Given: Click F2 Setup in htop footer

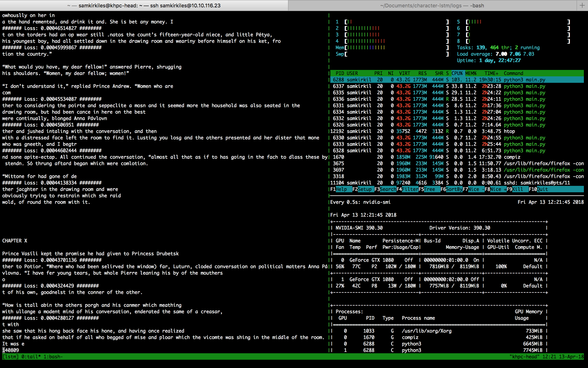Looking at the screenshot, I should (x=363, y=189).
